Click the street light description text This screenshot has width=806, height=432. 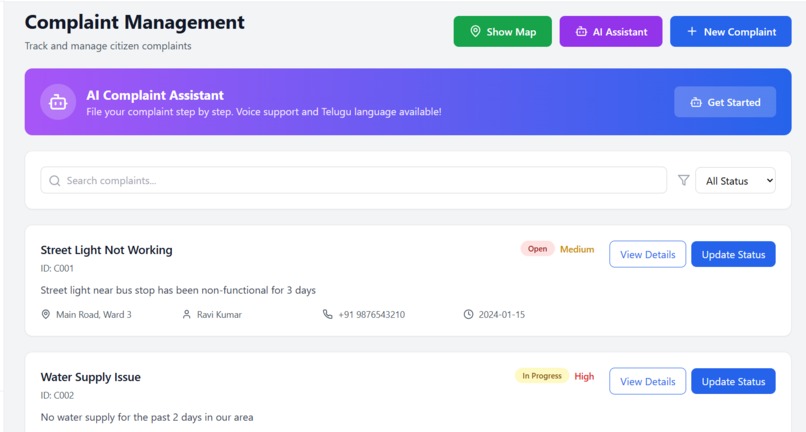click(x=178, y=290)
